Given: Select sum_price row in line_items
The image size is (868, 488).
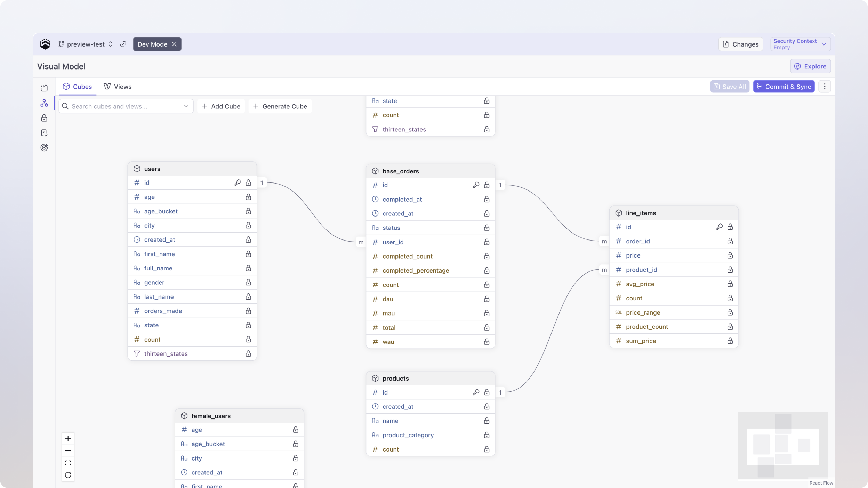Looking at the screenshot, I should (x=674, y=341).
